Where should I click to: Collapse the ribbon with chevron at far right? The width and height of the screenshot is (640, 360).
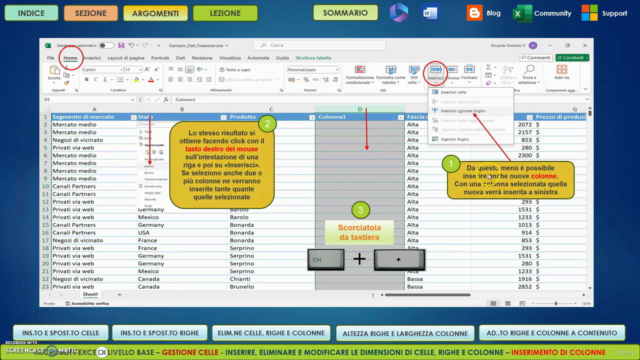tap(586, 89)
